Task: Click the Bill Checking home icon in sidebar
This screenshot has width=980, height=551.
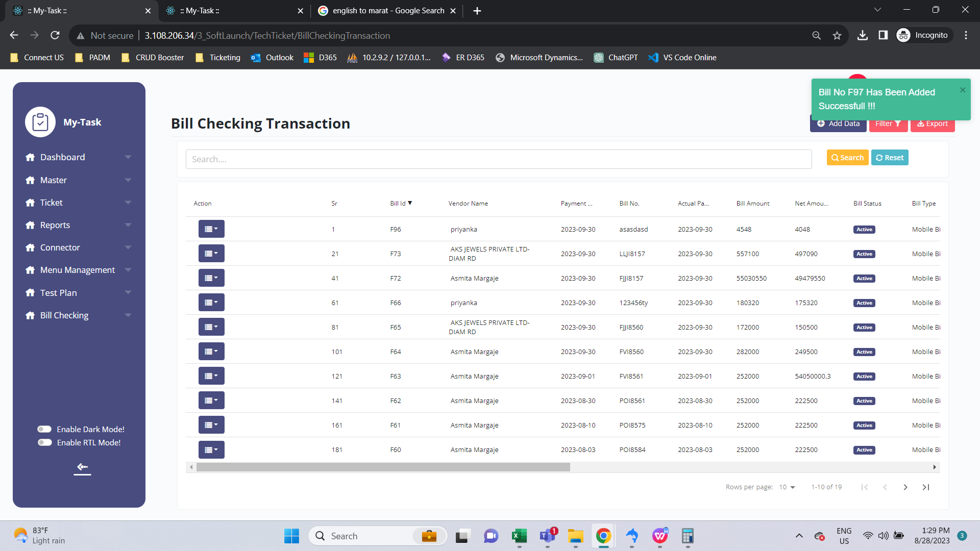Action: coord(30,315)
